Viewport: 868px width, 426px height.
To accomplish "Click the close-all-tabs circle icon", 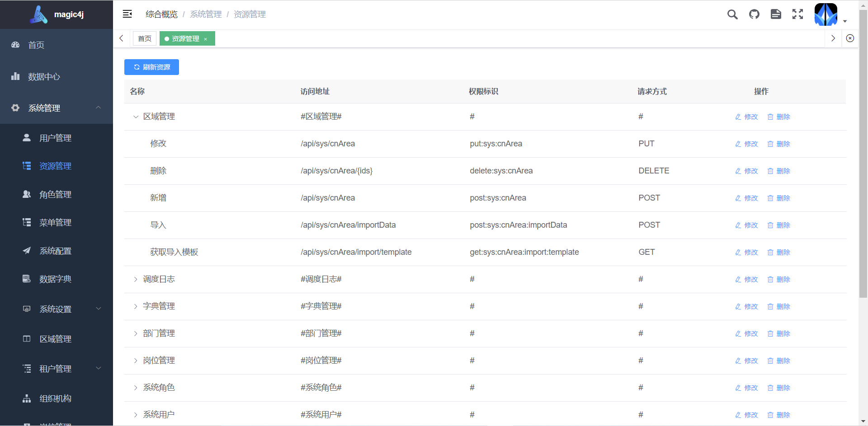I will click(x=850, y=38).
